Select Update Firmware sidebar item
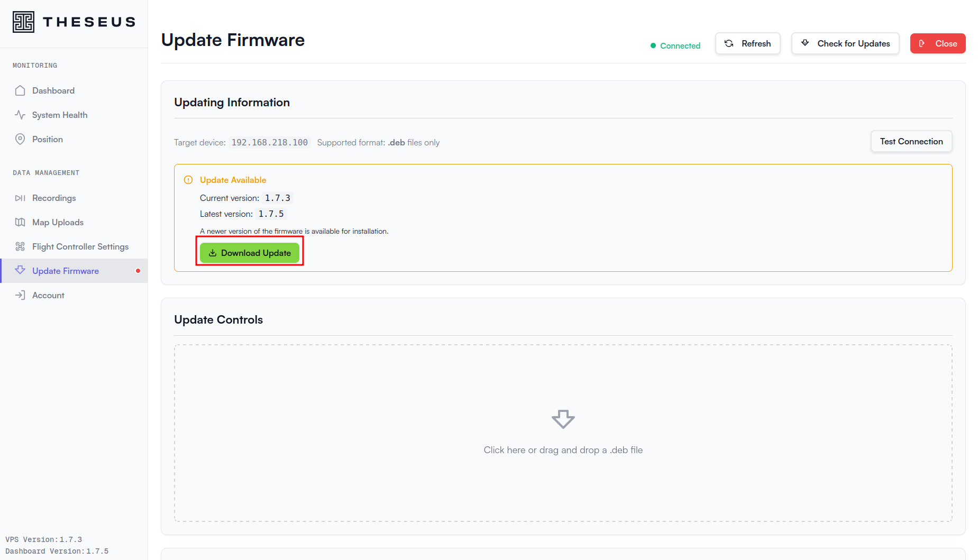Screen dimensions: 978x560 point(66,271)
